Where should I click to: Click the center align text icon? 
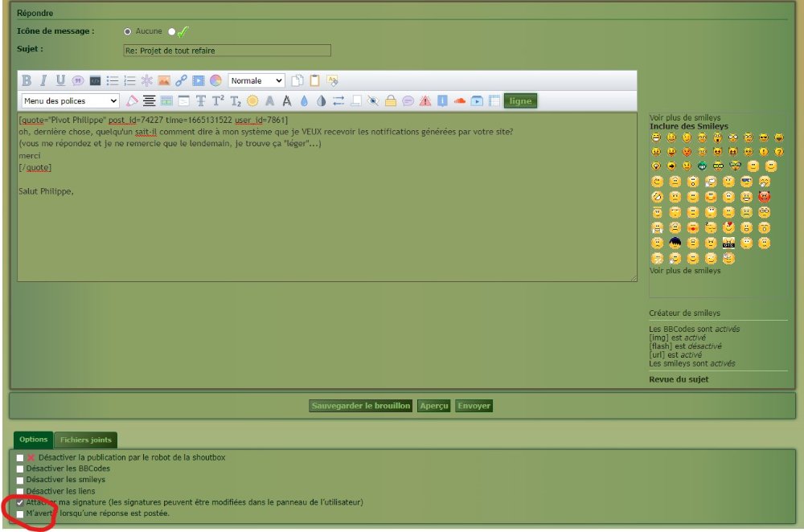[150, 101]
